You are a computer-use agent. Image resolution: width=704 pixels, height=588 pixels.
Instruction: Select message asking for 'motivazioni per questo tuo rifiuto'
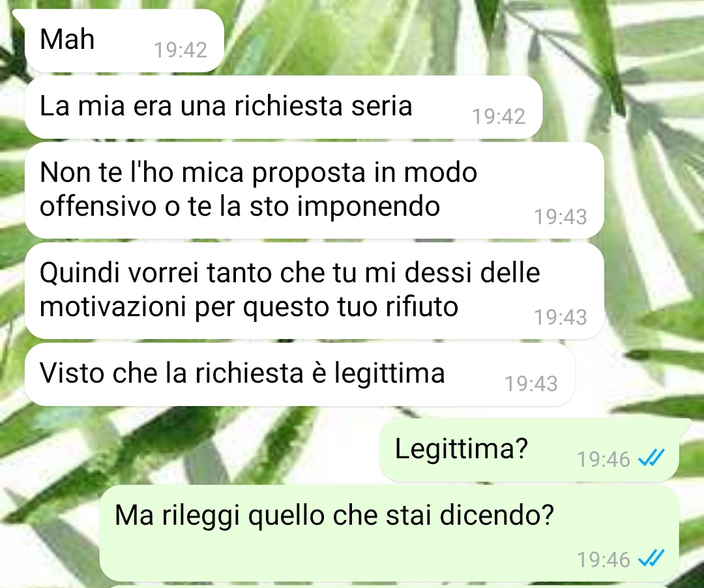(x=314, y=291)
